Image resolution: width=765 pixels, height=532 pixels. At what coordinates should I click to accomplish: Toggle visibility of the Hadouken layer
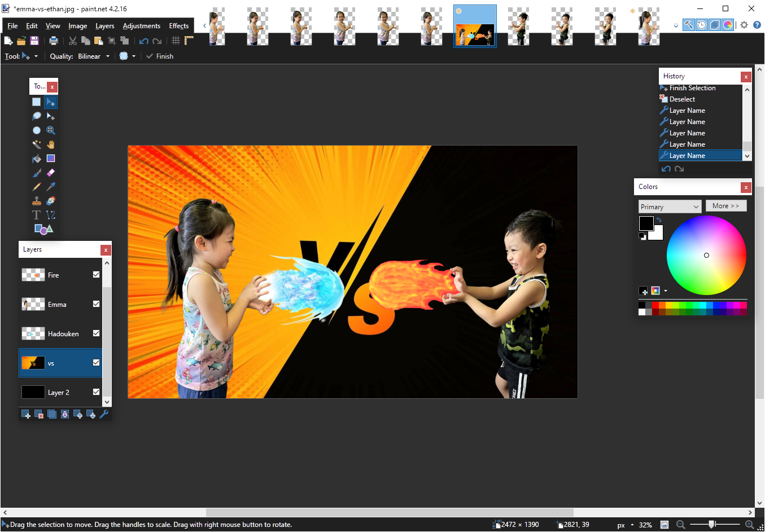96,333
